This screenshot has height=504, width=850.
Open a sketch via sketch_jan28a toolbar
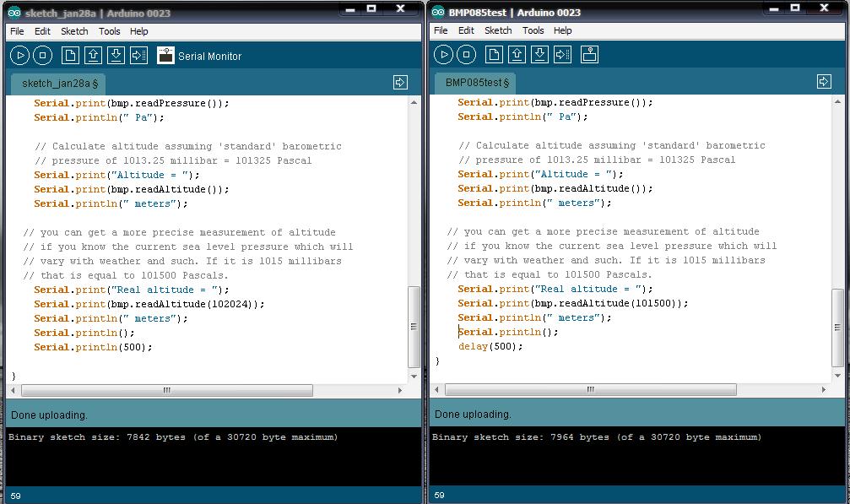pos(93,55)
